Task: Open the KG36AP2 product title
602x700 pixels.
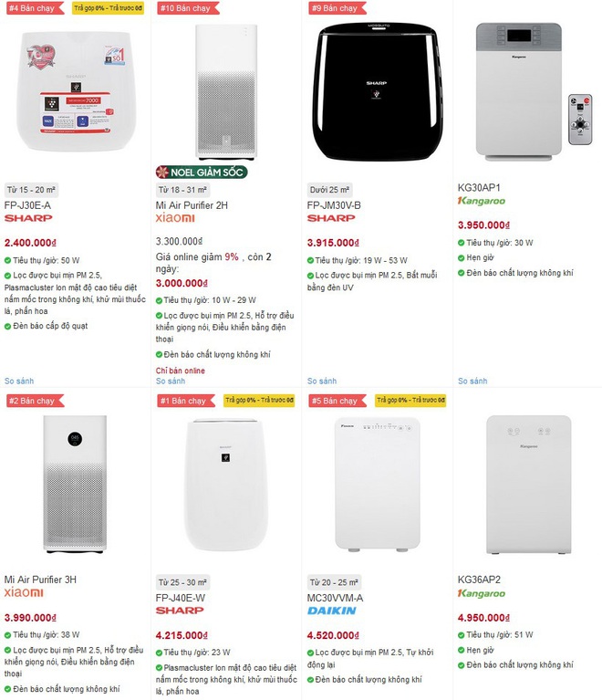Action: coord(479,580)
